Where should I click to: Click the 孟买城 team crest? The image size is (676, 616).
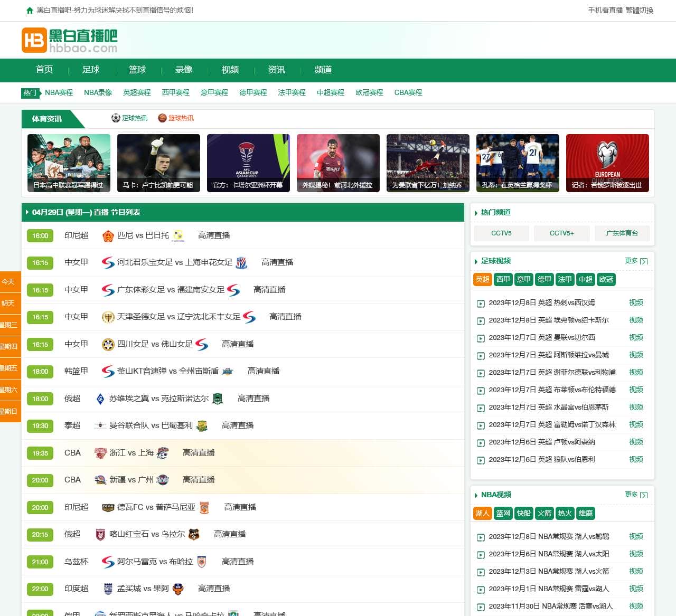point(108,589)
